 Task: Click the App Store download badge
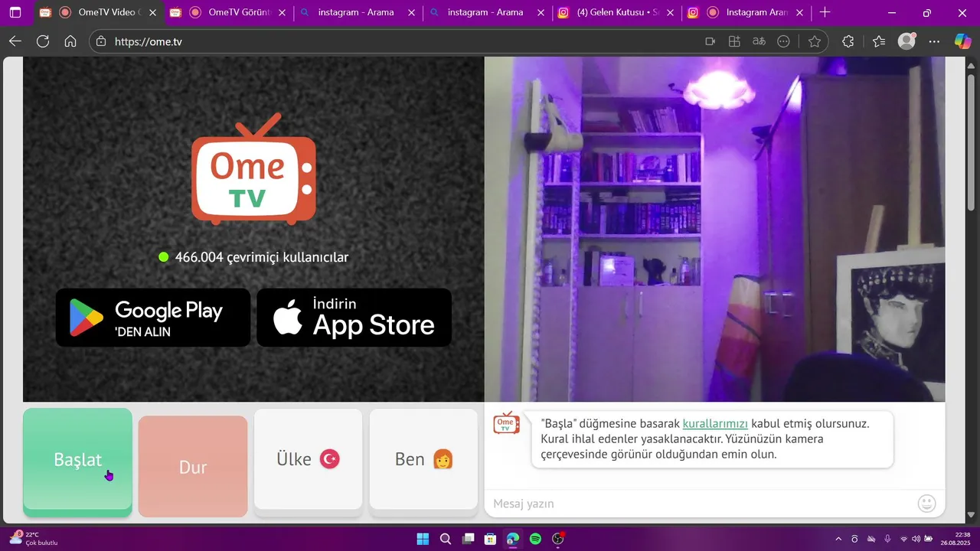tap(354, 318)
